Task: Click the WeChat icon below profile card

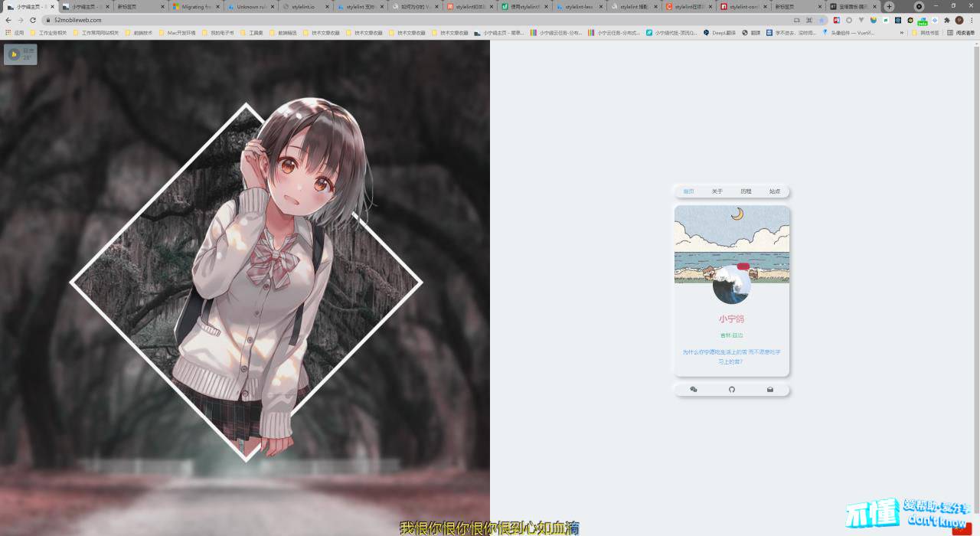Action: [x=694, y=390]
